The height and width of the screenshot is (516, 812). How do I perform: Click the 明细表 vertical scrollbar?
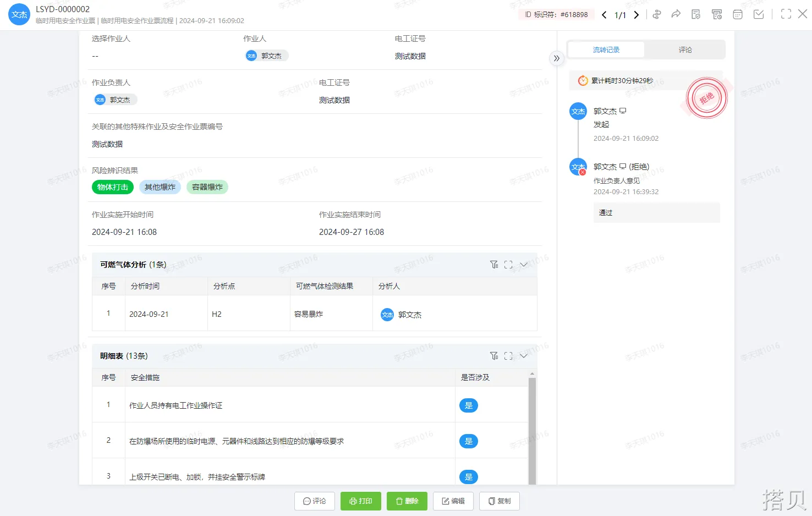(x=532, y=429)
